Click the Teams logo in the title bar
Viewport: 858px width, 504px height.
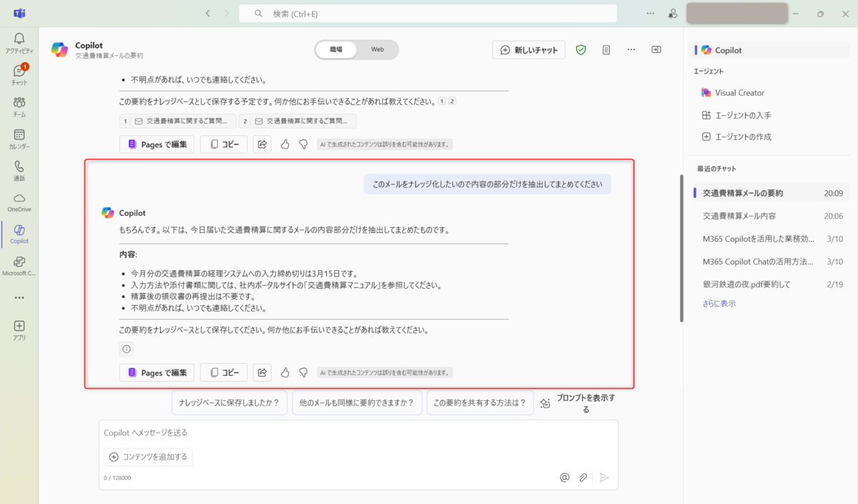[x=20, y=13]
